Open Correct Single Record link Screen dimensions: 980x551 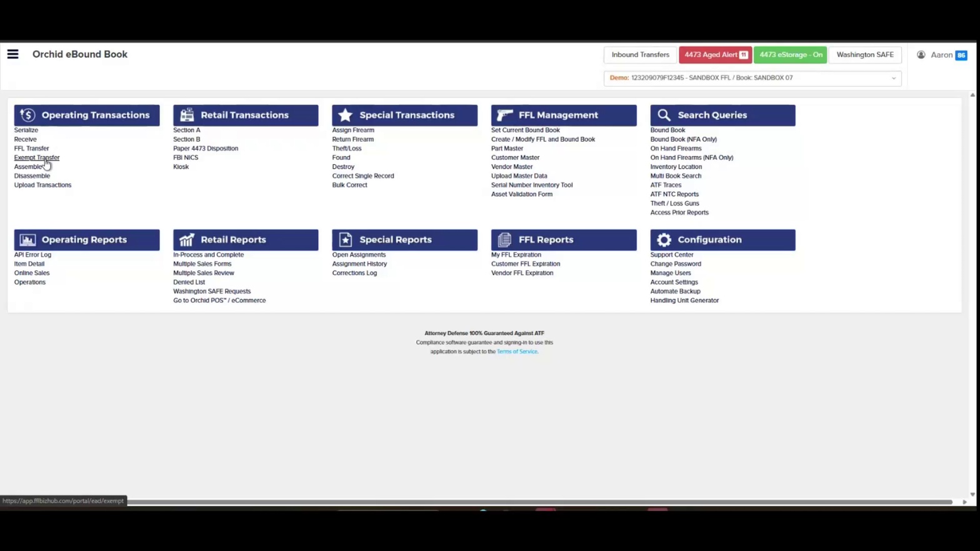(363, 176)
